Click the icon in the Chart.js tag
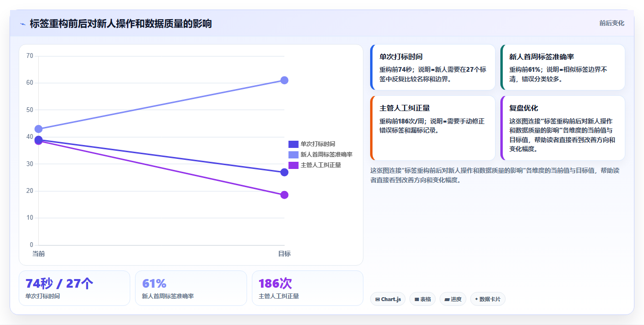 pyautogui.click(x=377, y=299)
